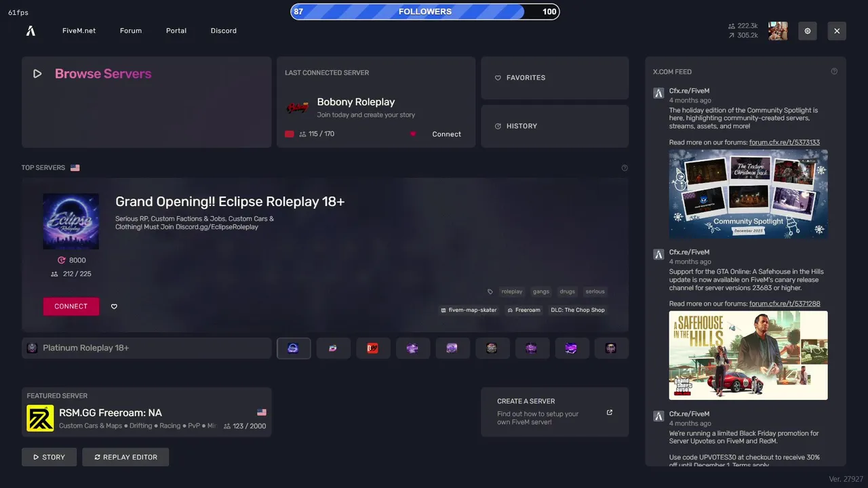The image size is (868, 488).
Task: Click the heart icon in the FAVORITES tile
Action: pos(498,78)
